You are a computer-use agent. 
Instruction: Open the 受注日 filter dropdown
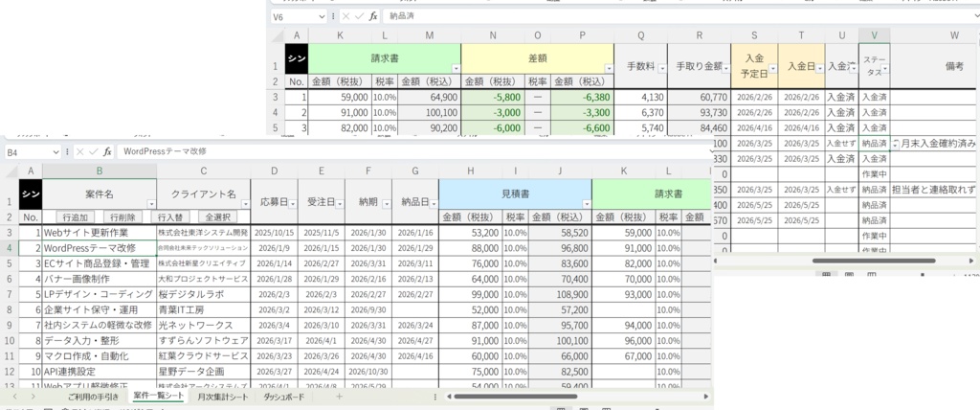coord(340,204)
